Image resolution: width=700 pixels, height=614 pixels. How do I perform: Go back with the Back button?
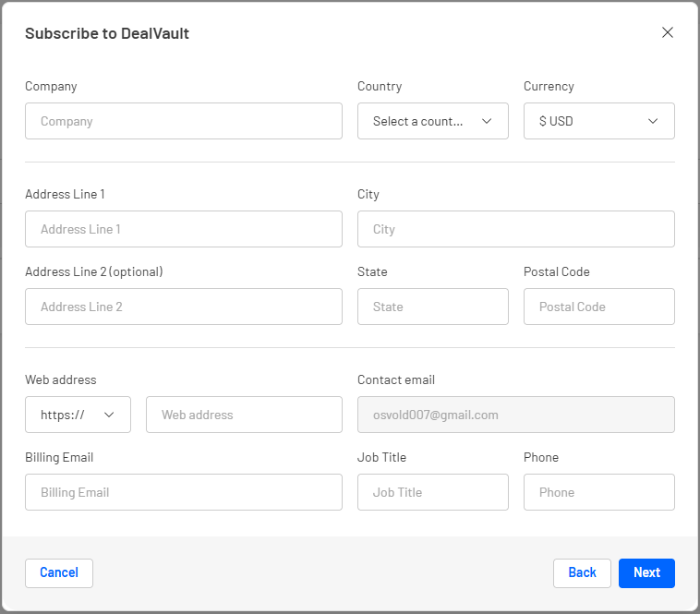582,573
